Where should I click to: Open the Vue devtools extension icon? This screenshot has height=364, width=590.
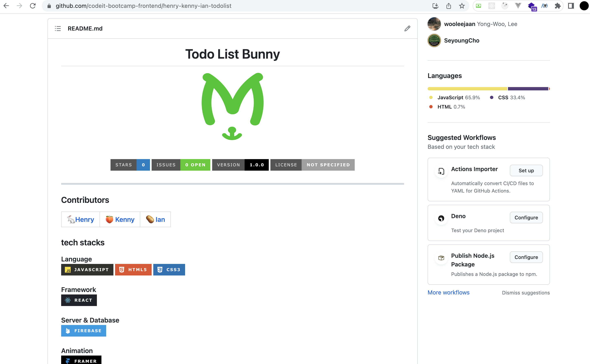point(518,6)
